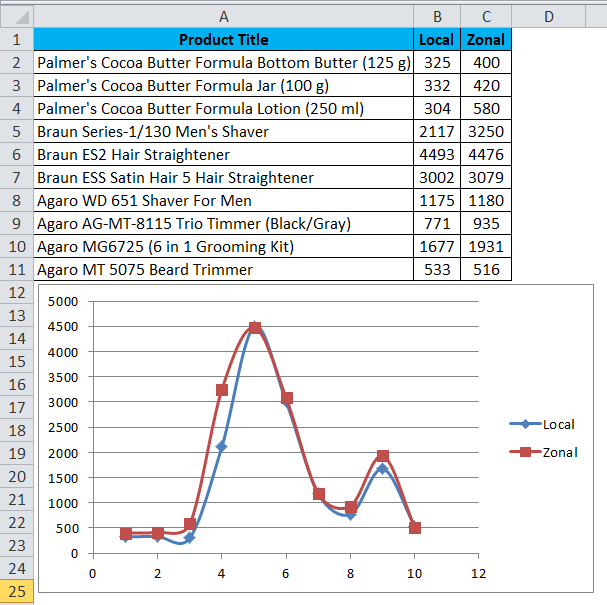Screen dimensions: 607x605
Task: Click Local value 771
Action: [x=437, y=224]
